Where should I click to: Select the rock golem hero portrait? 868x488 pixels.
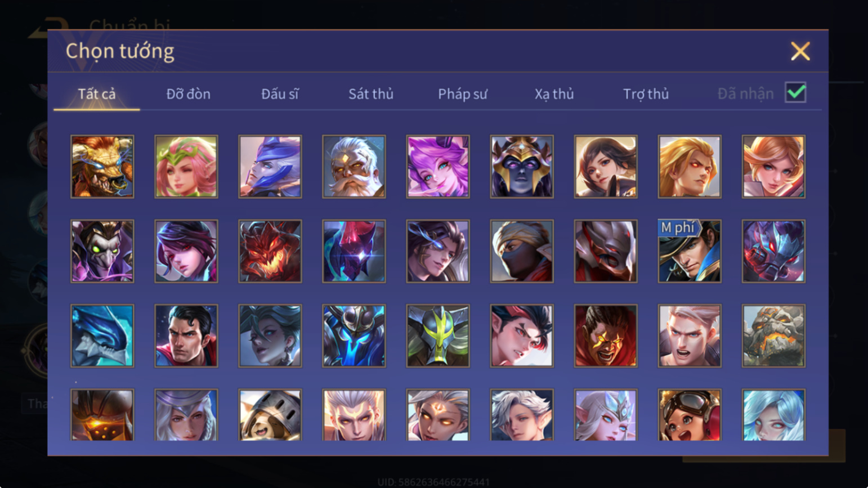(773, 336)
